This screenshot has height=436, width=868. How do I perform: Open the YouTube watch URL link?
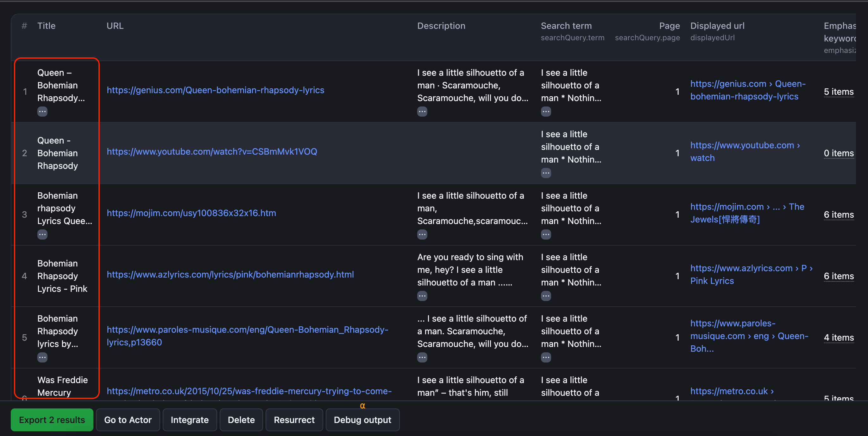tap(211, 151)
